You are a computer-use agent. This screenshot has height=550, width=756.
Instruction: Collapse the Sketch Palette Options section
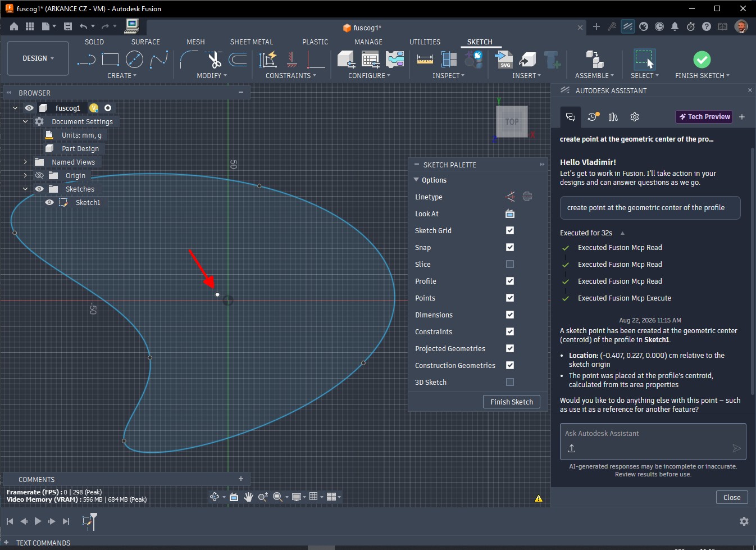pyautogui.click(x=416, y=180)
